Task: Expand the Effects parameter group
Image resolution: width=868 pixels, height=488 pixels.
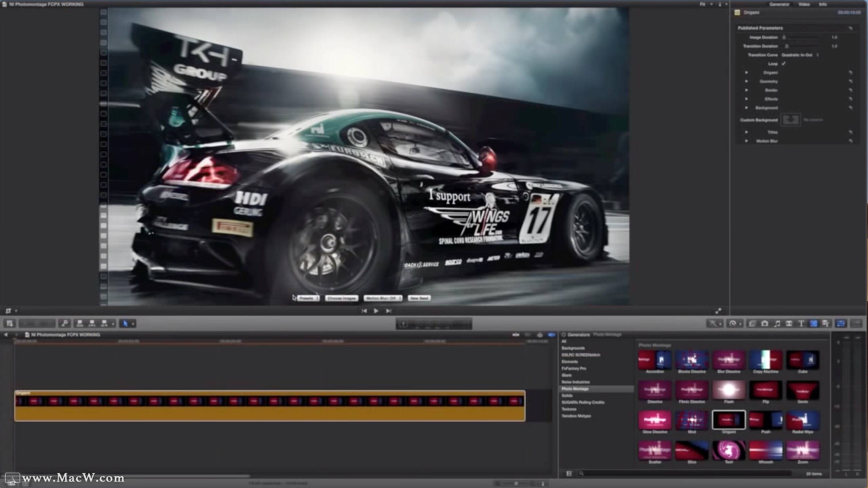Action: pyautogui.click(x=746, y=99)
